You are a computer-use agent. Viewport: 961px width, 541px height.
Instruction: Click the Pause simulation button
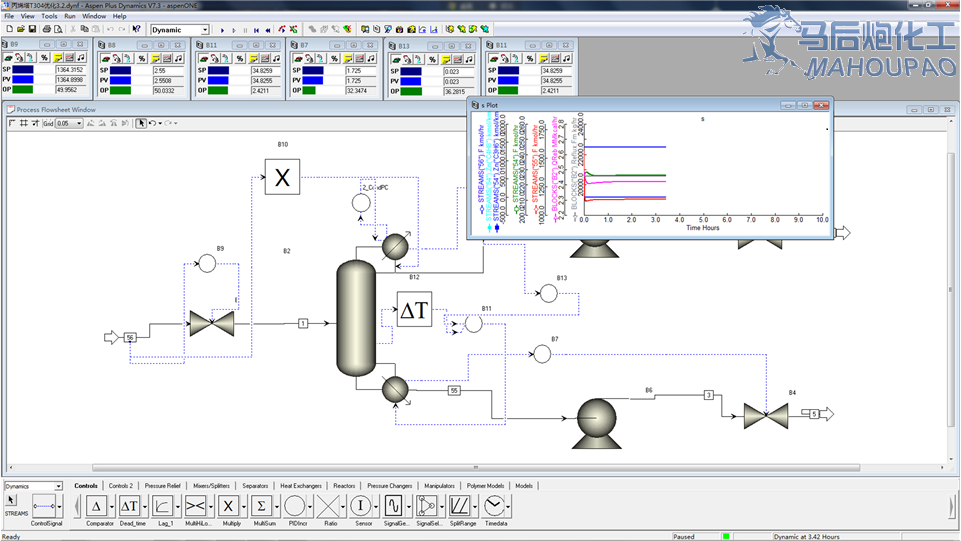coord(245,29)
